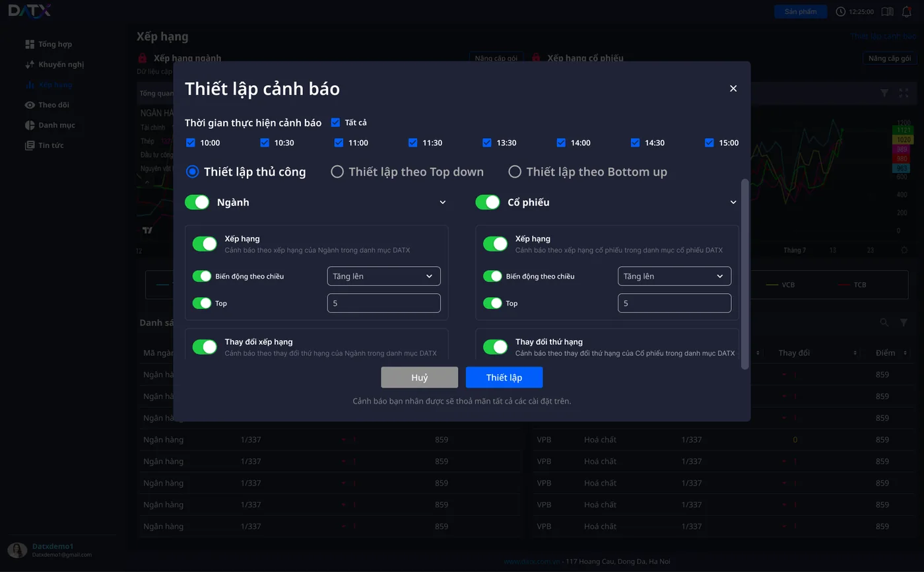The height and width of the screenshot is (572, 924).
Task: Toggle Biến động theo chiều under Cổ phiếu
Action: tap(492, 276)
